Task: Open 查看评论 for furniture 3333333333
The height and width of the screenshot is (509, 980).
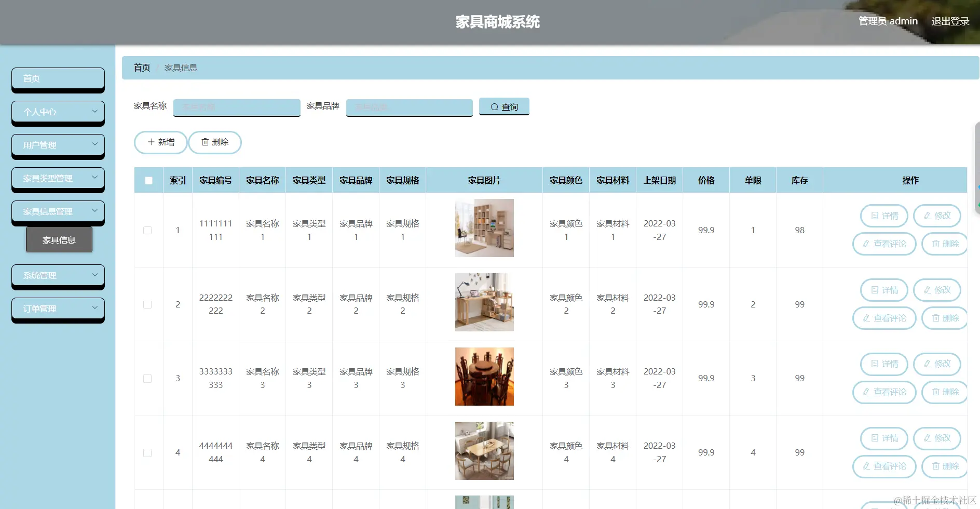Action: 884,392
